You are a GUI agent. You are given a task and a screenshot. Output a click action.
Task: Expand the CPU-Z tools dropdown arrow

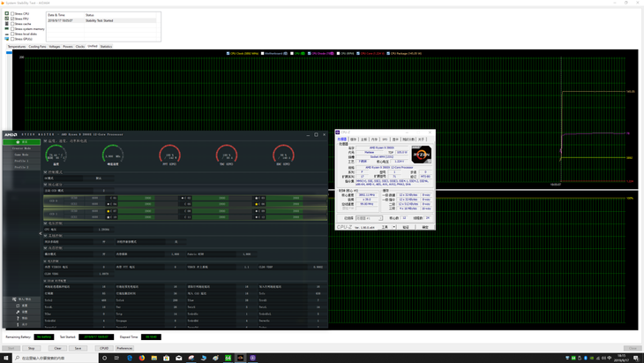coord(393,227)
